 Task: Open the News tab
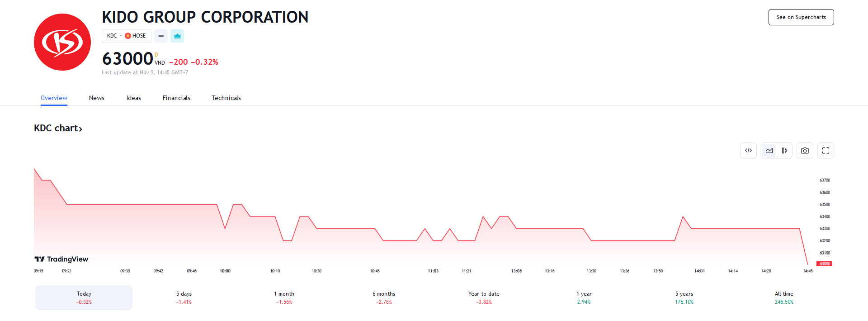coord(97,98)
